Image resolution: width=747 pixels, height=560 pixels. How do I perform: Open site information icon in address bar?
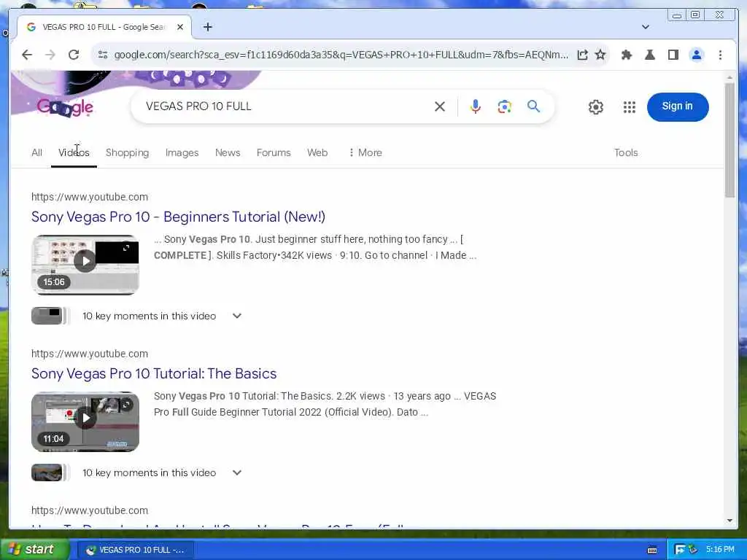tap(102, 55)
